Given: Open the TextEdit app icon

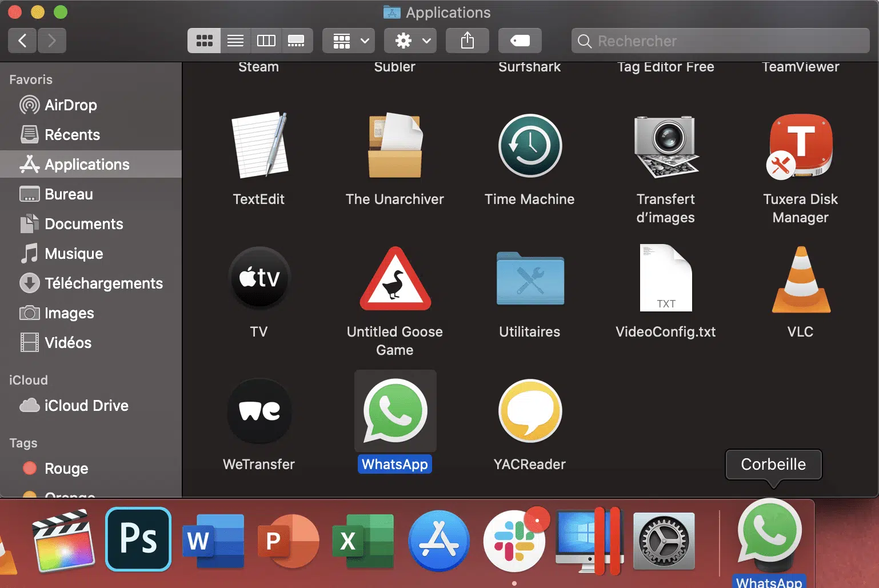Looking at the screenshot, I should point(259,145).
